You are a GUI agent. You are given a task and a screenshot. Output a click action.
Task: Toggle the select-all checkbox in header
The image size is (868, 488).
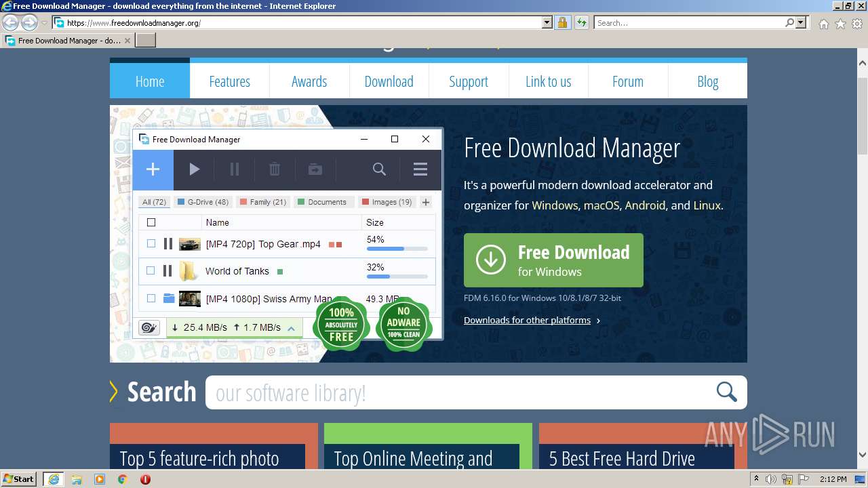point(151,222)
